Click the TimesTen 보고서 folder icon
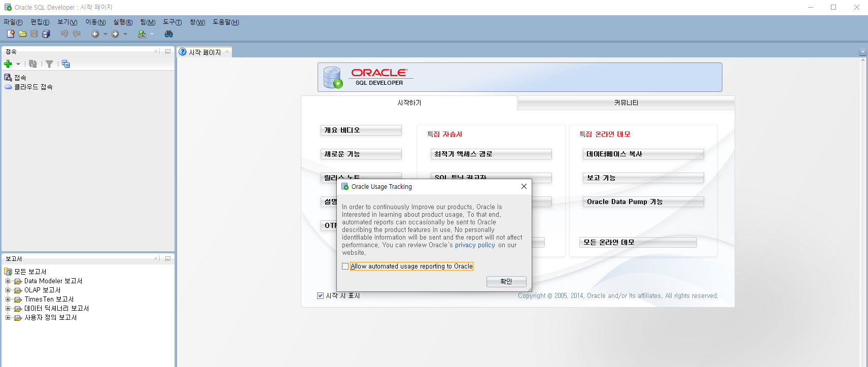 (18, 299)
